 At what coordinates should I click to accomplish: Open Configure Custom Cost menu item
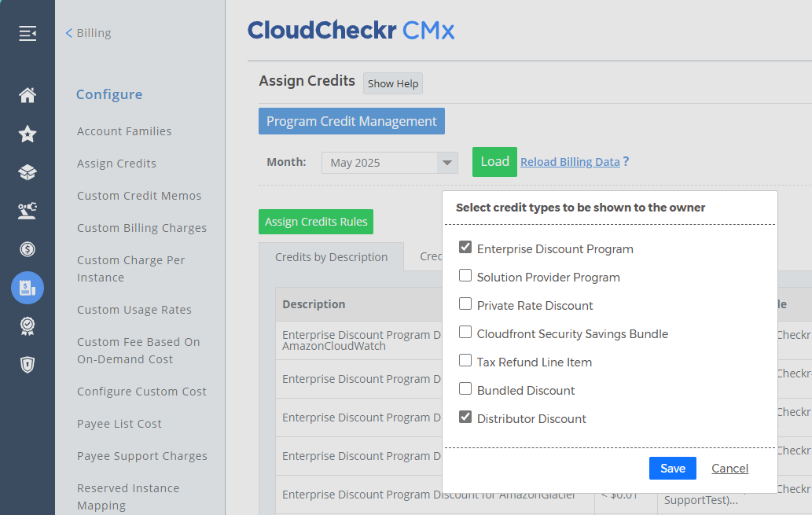point(142,392)
